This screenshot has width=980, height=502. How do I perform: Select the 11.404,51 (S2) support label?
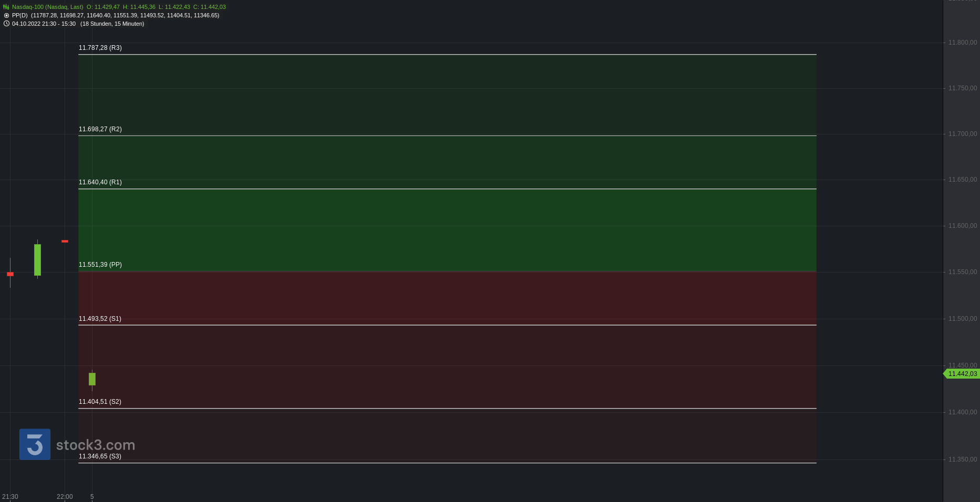100,402
